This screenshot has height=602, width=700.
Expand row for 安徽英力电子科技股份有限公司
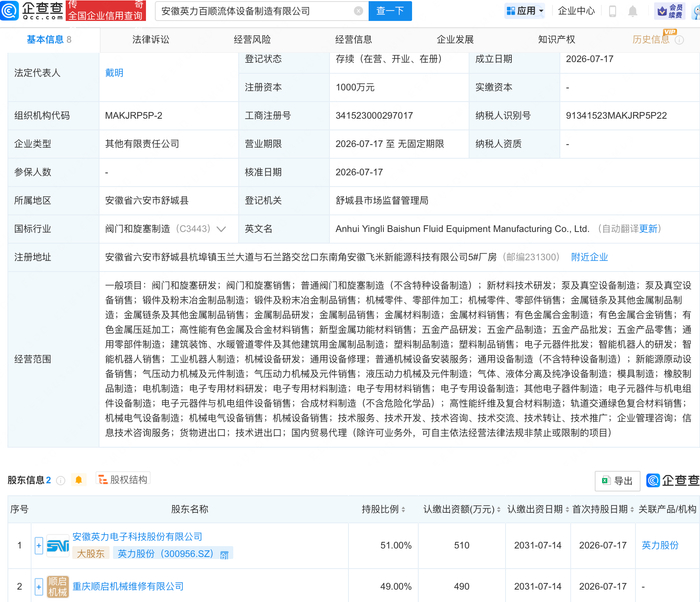tap(39, 546)
